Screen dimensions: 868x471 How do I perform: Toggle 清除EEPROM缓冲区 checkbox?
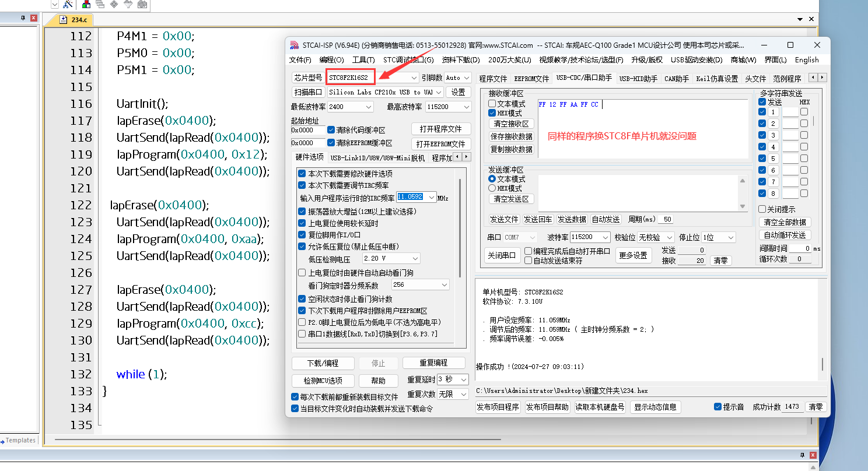click(x=331, y=143)
